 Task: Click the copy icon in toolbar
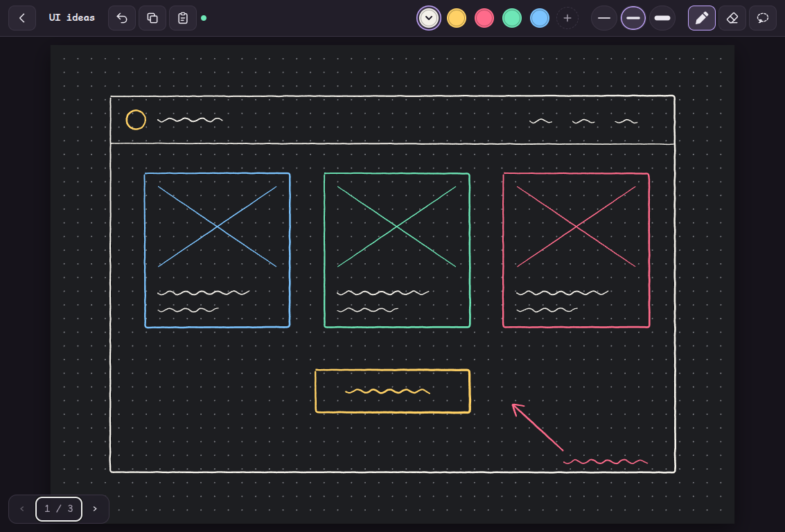[x=152, y=18]
